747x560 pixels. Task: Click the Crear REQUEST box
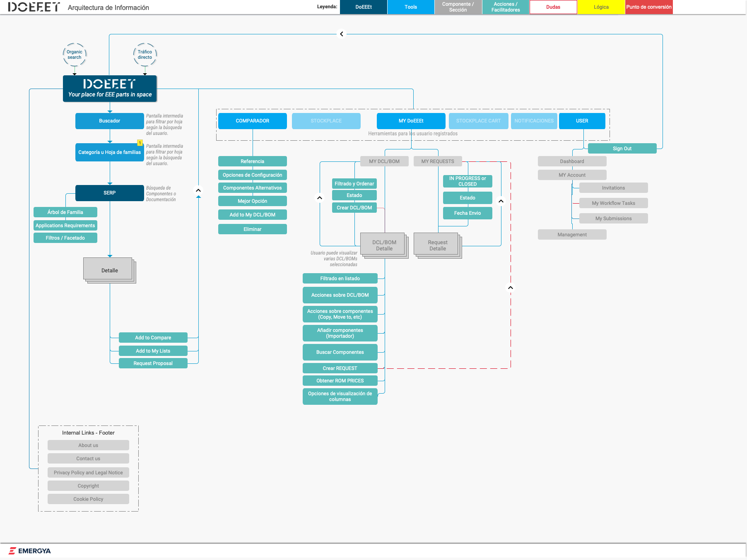340,368
